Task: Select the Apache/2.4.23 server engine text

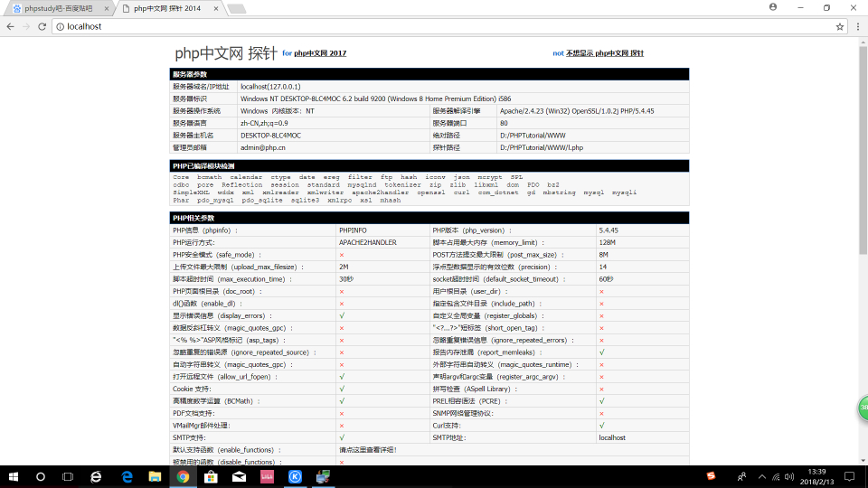Action: point(577,111)
